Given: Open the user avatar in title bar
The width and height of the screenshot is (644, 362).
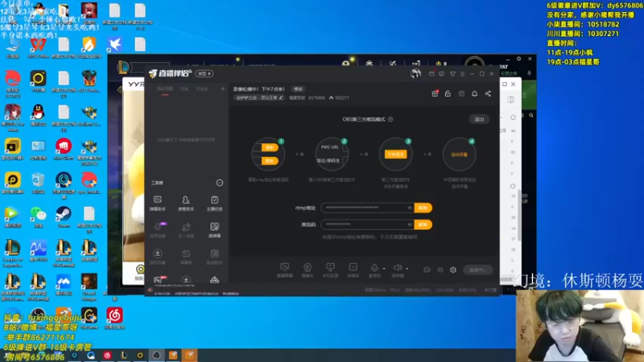Looking at the screenshot, I should coord(415,74).
